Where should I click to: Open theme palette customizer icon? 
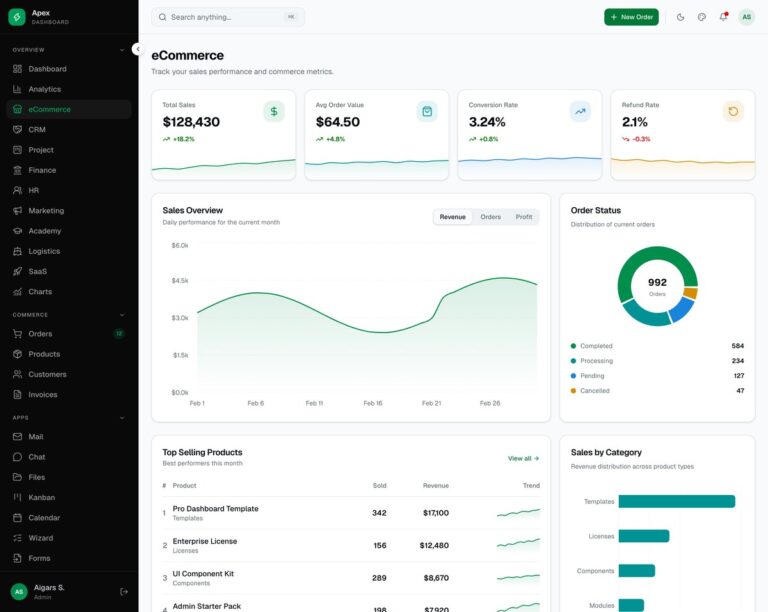click(x=702, y=17)
